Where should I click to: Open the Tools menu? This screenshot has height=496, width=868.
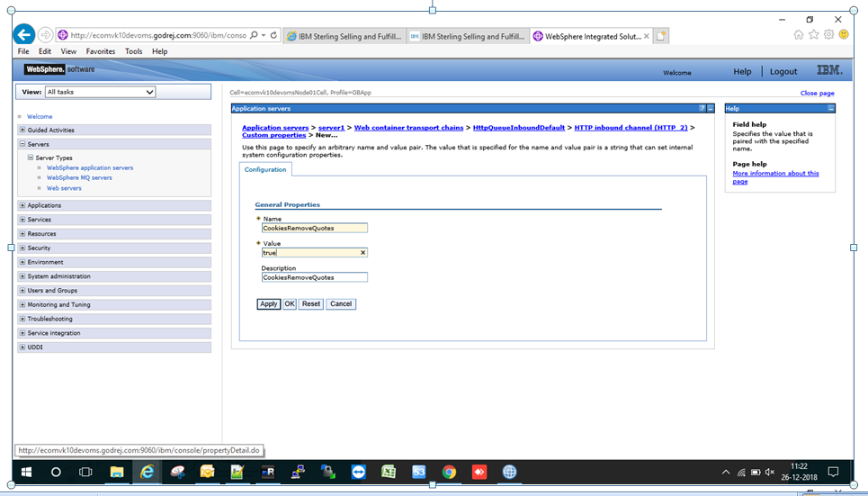click(x=133, y=51)
